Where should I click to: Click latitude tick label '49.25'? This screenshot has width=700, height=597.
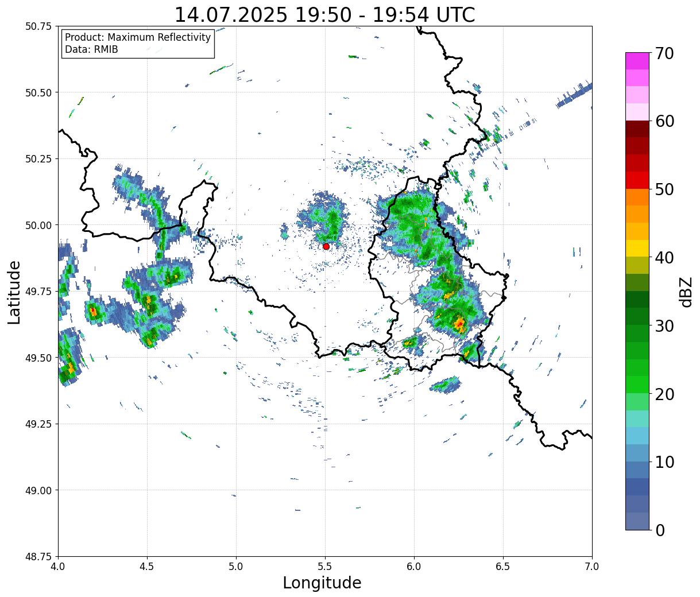coord(40,424)
